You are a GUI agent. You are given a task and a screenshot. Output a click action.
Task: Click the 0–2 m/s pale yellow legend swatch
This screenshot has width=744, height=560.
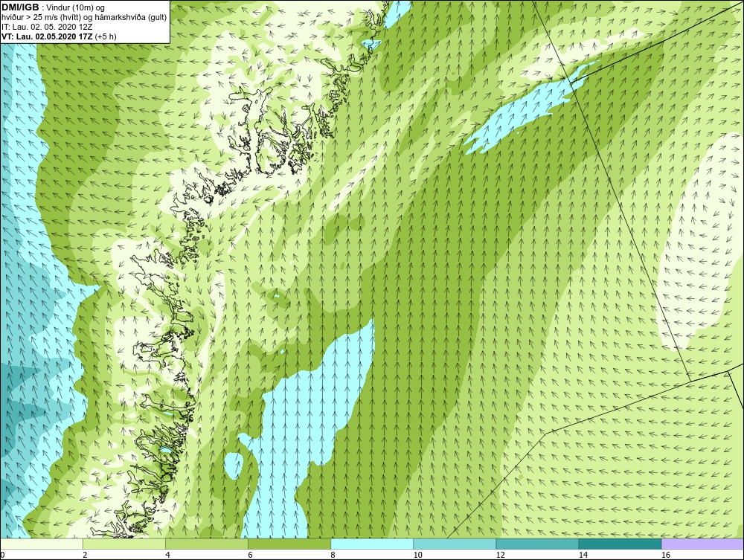41,544
